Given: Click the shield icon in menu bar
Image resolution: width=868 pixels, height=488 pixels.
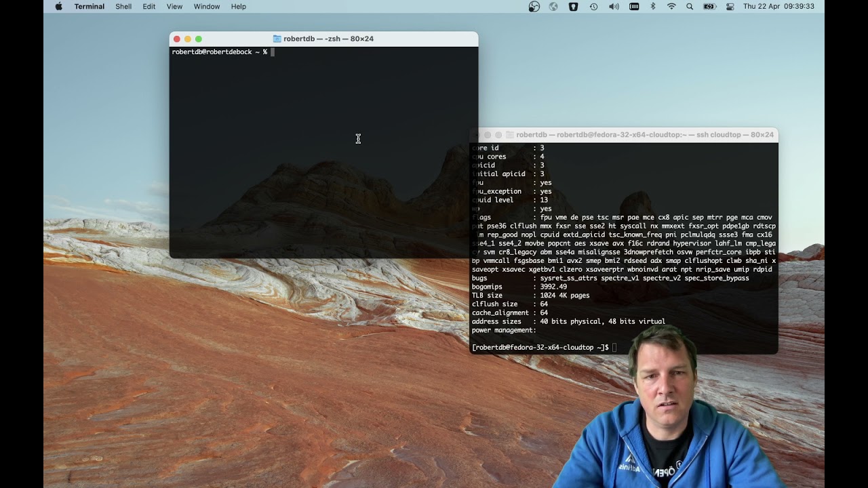Looking at the screenshot, I should pyautogui.click(x=573, y=6).
